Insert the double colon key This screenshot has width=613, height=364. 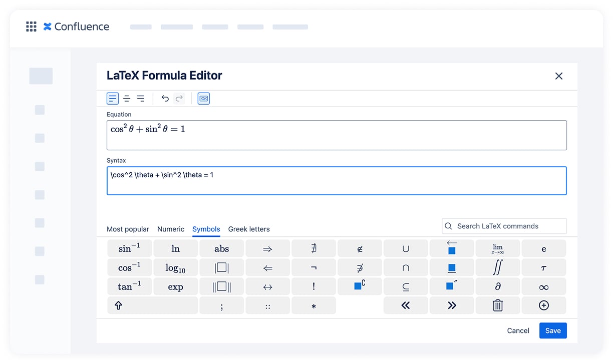pos(267,305)
